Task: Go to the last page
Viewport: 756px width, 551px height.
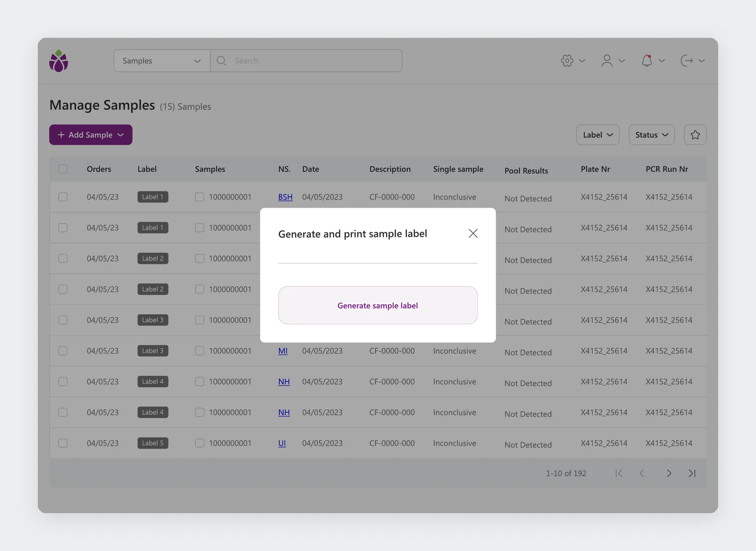Action: (692, 473)
